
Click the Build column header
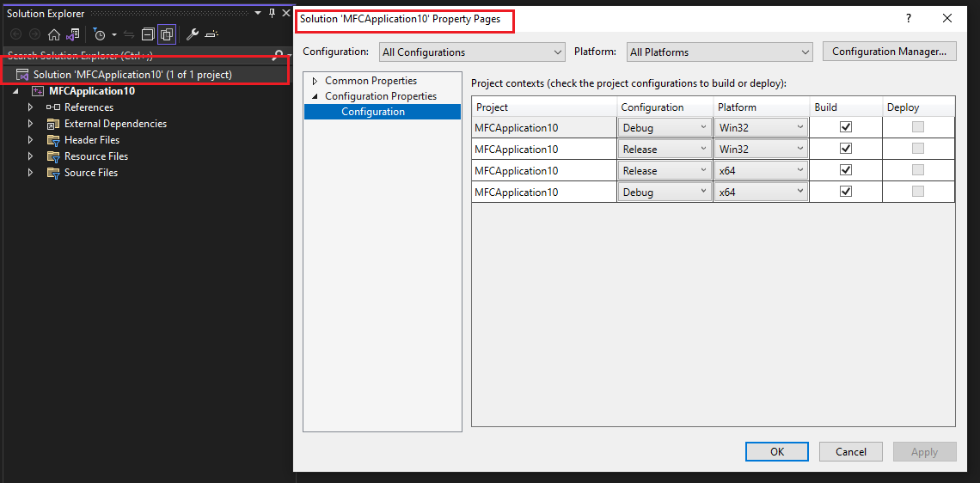(x=846, y=107)
